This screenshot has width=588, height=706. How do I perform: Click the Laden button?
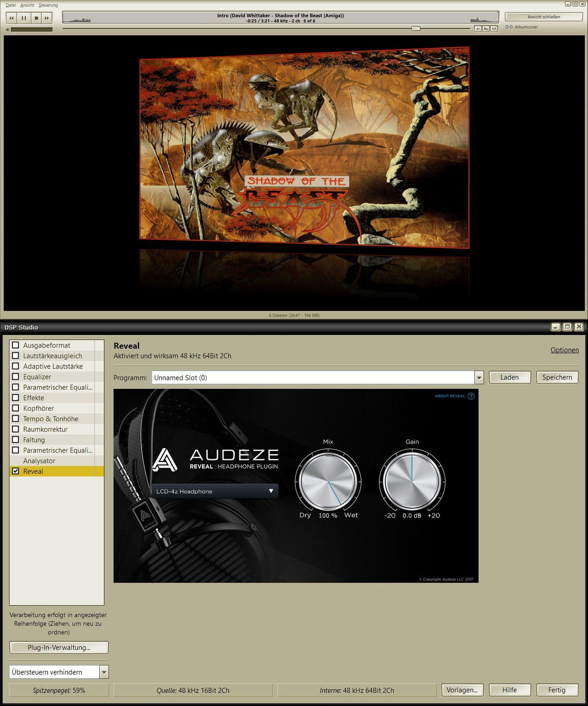[510, 377]
